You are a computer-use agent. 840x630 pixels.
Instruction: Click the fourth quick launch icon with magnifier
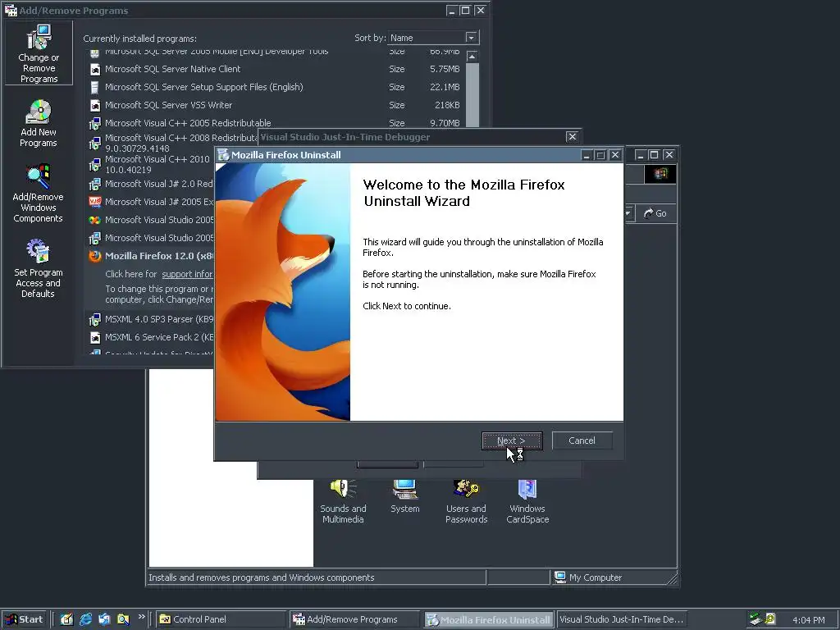[x=123, y=619]
